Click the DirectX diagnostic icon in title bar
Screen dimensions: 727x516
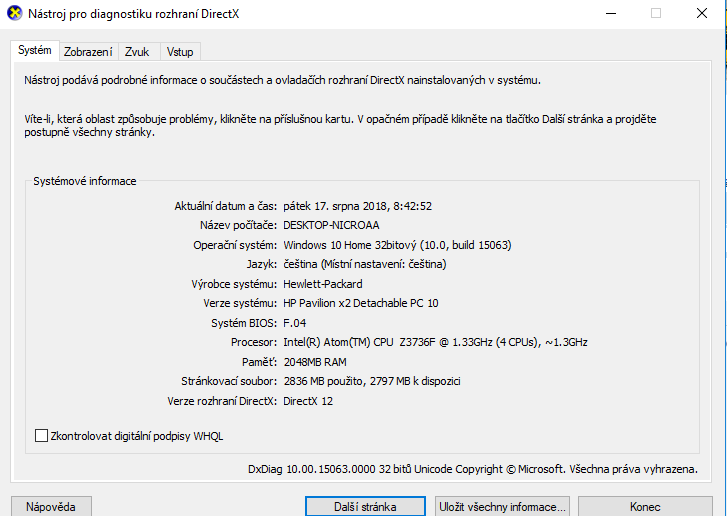(14, 13)
